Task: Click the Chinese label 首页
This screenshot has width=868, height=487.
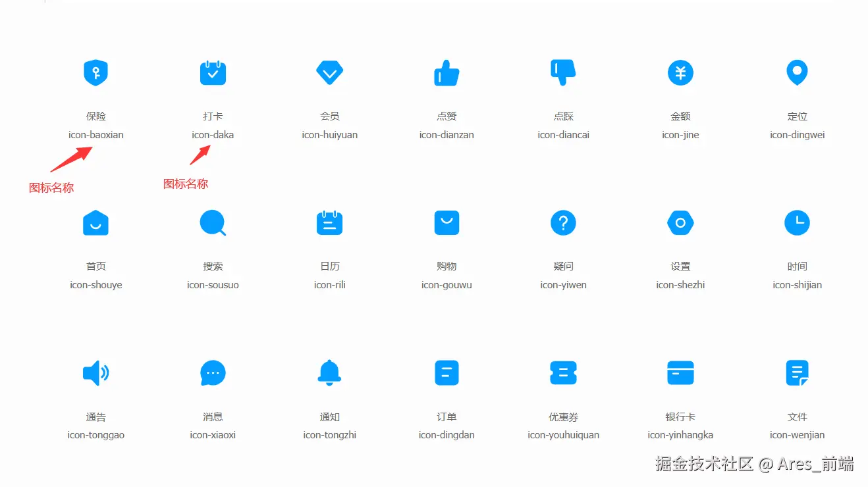Action: [x=95, y=267]
